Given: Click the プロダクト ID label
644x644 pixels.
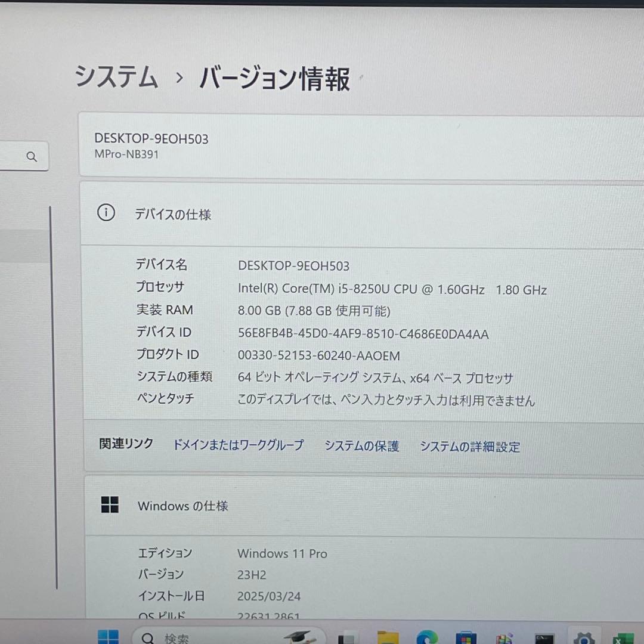Looking at the screenshot, I should (x=168, y=354).
